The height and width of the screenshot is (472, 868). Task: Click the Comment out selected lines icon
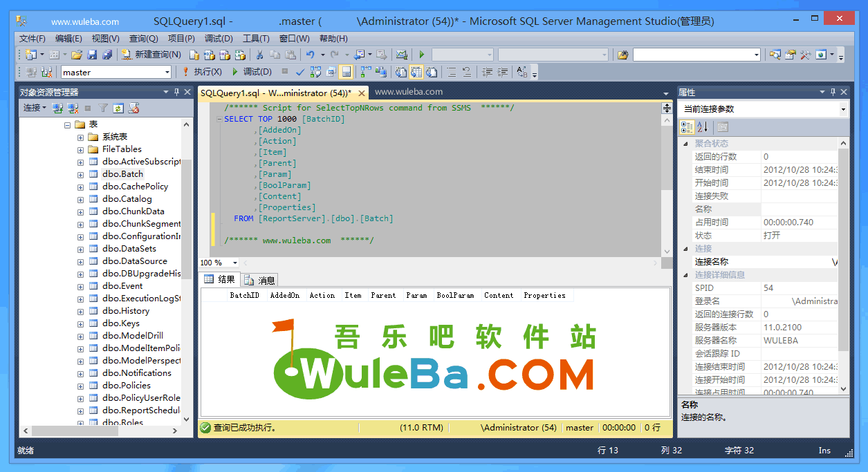tap(452, 72)
